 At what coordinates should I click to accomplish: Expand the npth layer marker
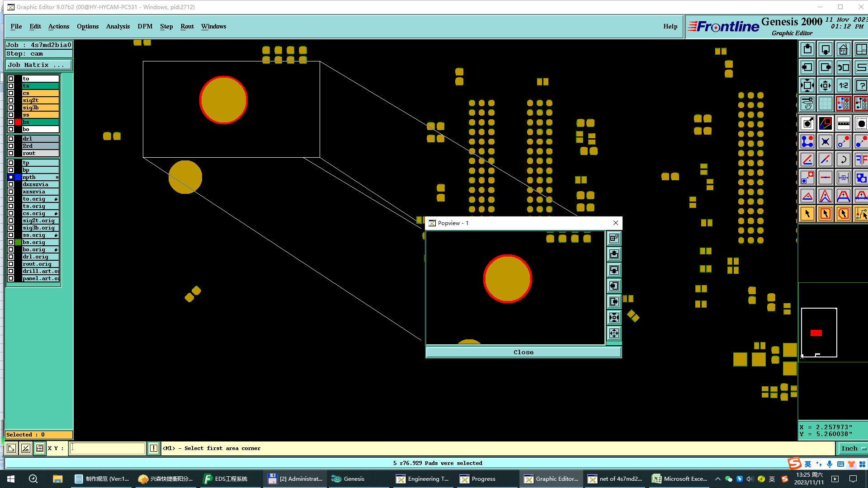[57, 177]
